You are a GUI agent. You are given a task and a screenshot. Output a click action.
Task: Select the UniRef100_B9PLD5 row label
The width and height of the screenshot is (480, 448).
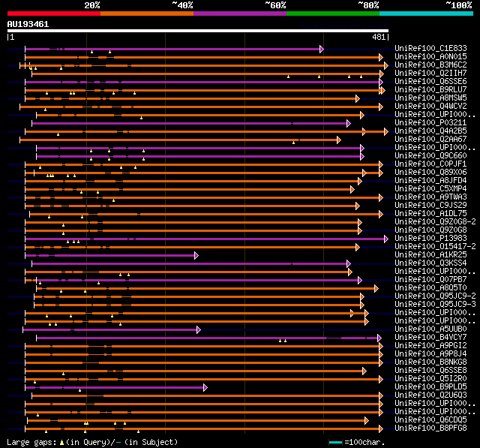(x=430, y=387)
